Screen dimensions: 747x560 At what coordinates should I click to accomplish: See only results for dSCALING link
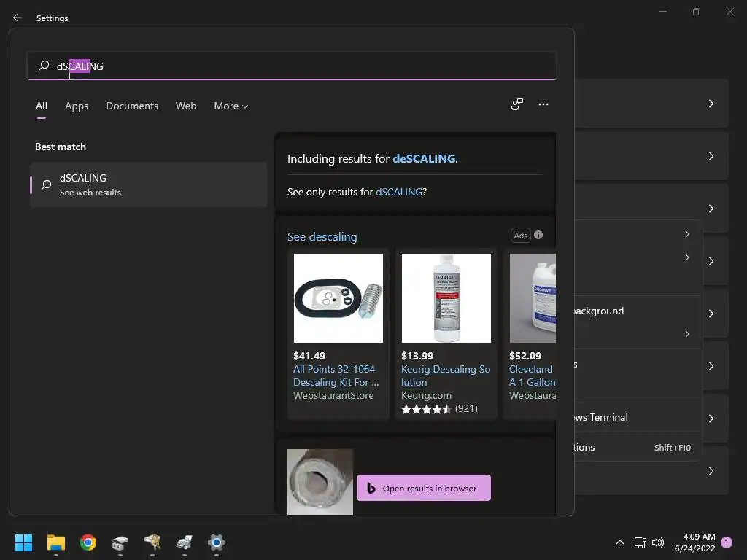(399, 192)
